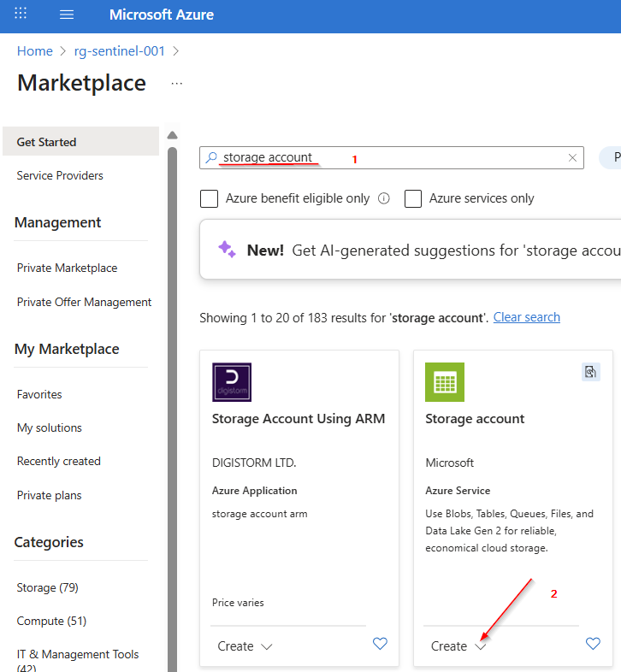
Task: Go to rg-sentinel-001 breadcrumb
Action: click(x=120, y=51)
